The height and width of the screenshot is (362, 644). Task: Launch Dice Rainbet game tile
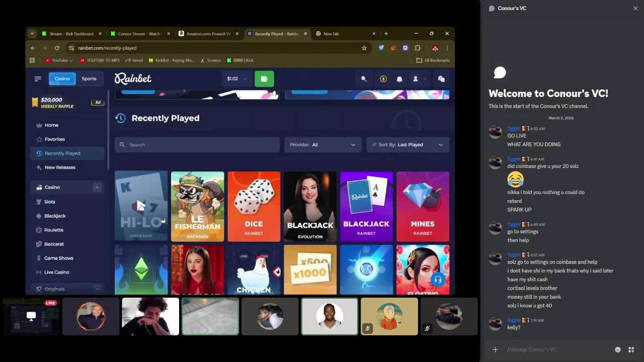pos(254,206)
